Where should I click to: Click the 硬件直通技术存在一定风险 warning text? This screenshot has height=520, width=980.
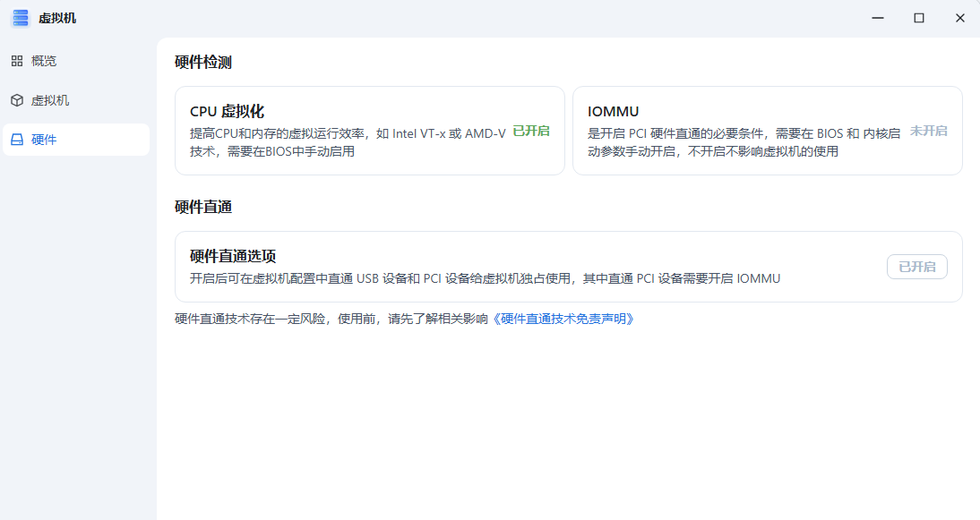(331, 319)
